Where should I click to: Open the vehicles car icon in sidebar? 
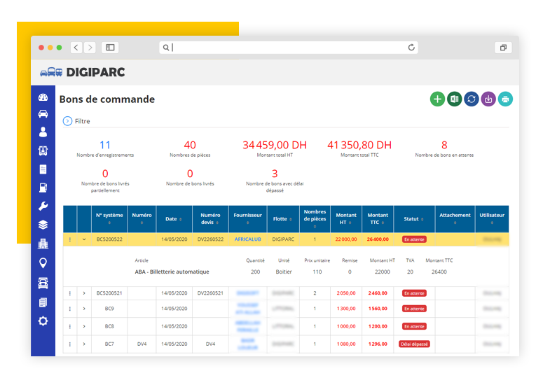[43, 113]
